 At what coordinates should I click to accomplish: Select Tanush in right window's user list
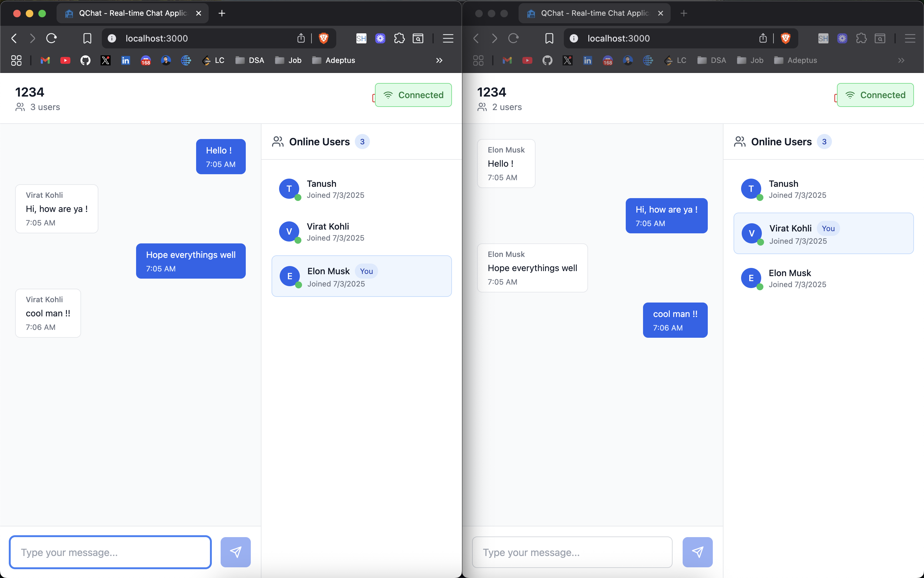(x=823, y=189)
